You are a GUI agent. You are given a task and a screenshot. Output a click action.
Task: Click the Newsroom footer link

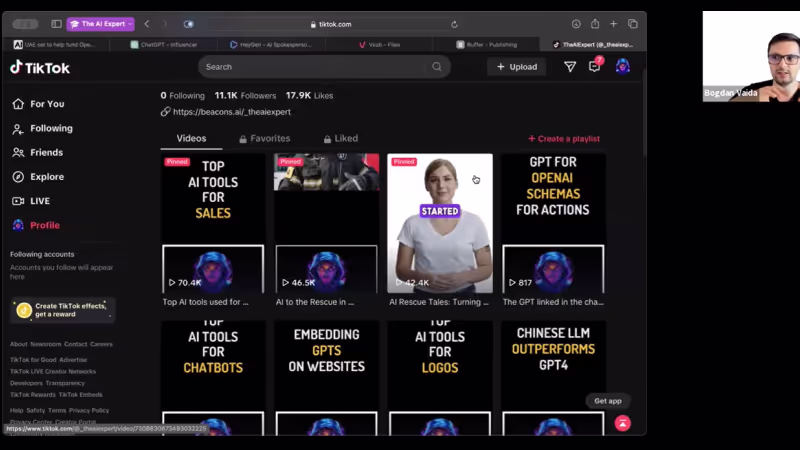click(45, 344)
